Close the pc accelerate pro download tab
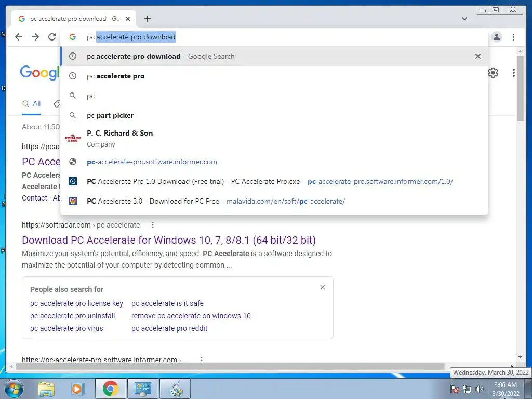 (128, 19)
